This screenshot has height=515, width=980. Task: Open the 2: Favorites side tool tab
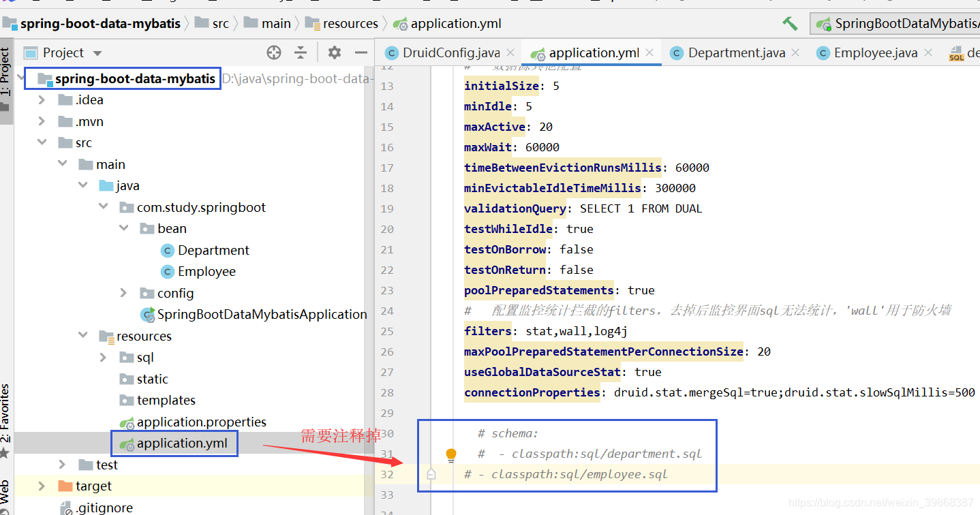coord(5,420)
